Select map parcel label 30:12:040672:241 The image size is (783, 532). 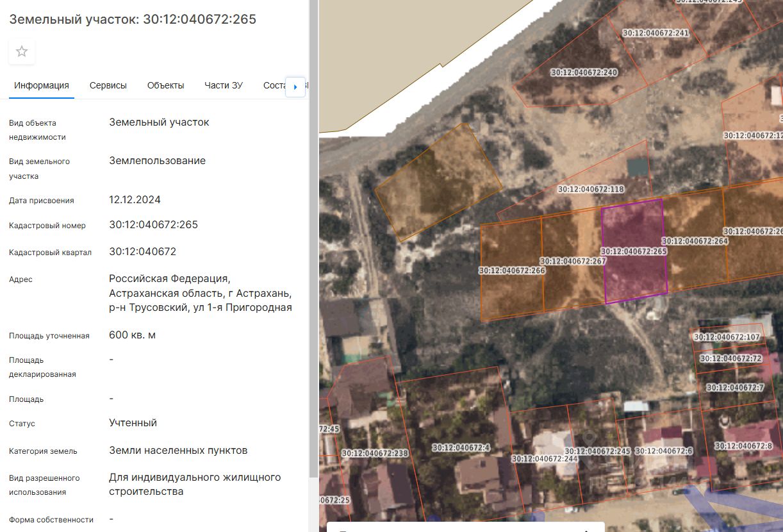(655, 33)
